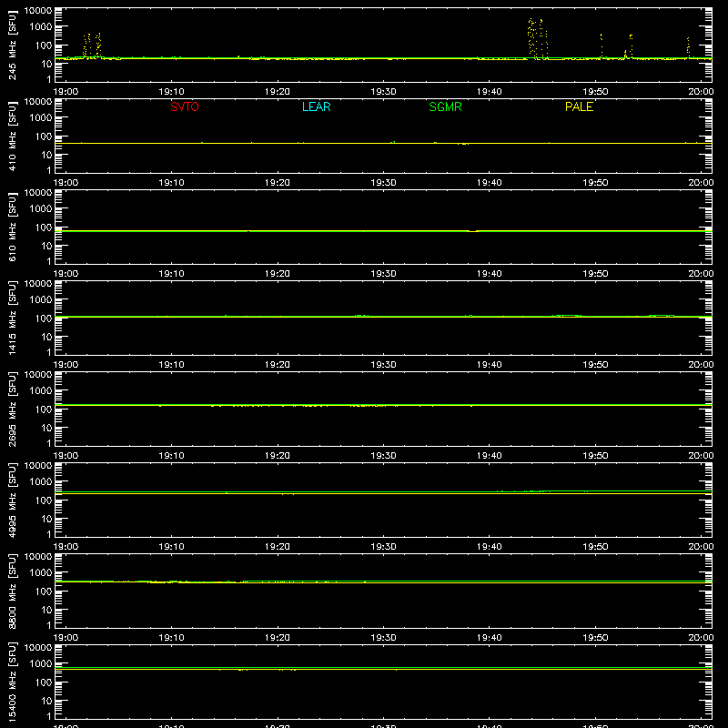Select the 8800 MHz [SFU] axis label
728x728 pixels.
pos(12,591)
